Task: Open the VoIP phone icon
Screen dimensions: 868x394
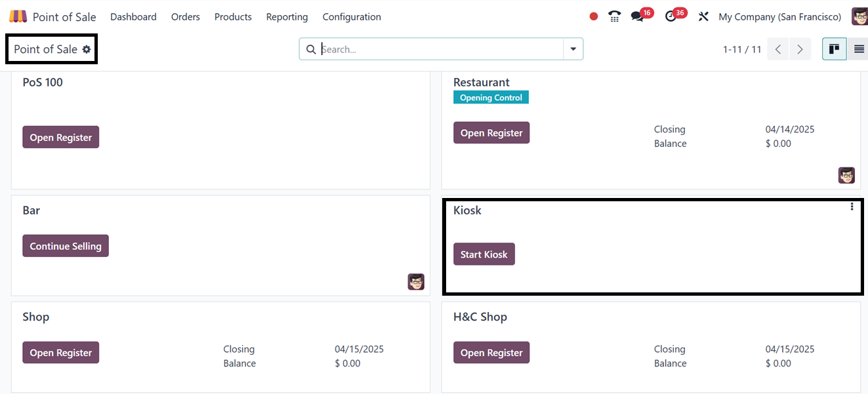Action: (x=614, y=16)
